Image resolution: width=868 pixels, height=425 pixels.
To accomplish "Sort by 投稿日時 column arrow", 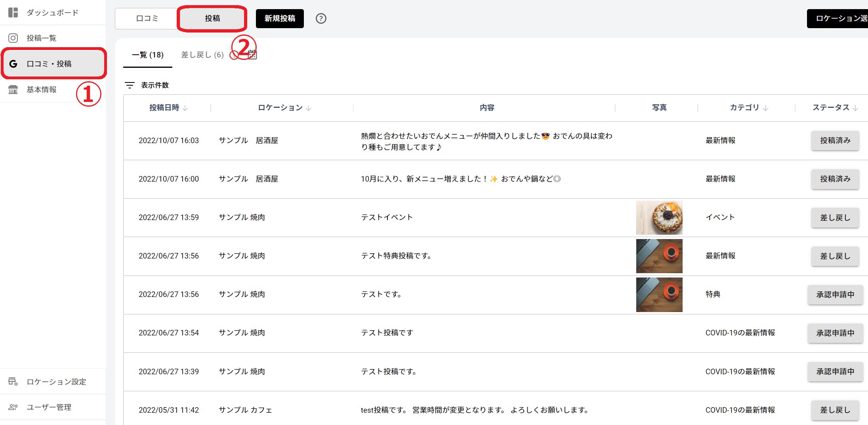I will (185, 108).
